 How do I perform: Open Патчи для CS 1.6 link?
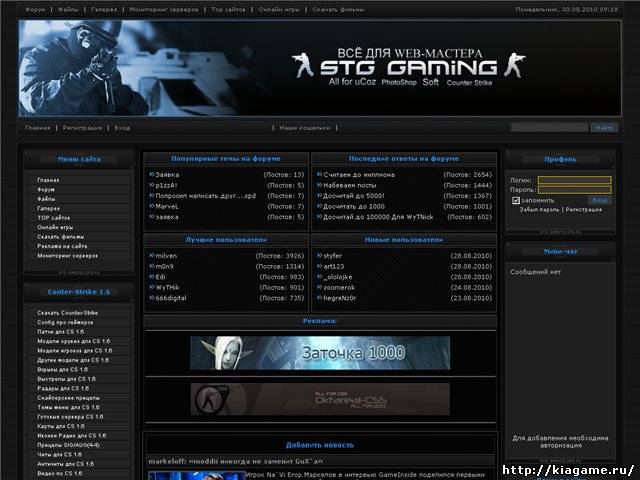[60, 332]
